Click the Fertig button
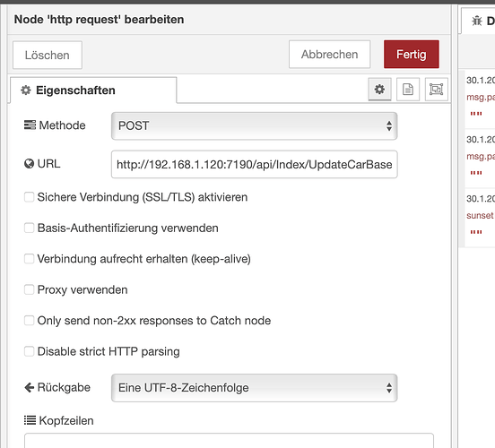This screenshot has width=495, height=448. pos(412,55)
